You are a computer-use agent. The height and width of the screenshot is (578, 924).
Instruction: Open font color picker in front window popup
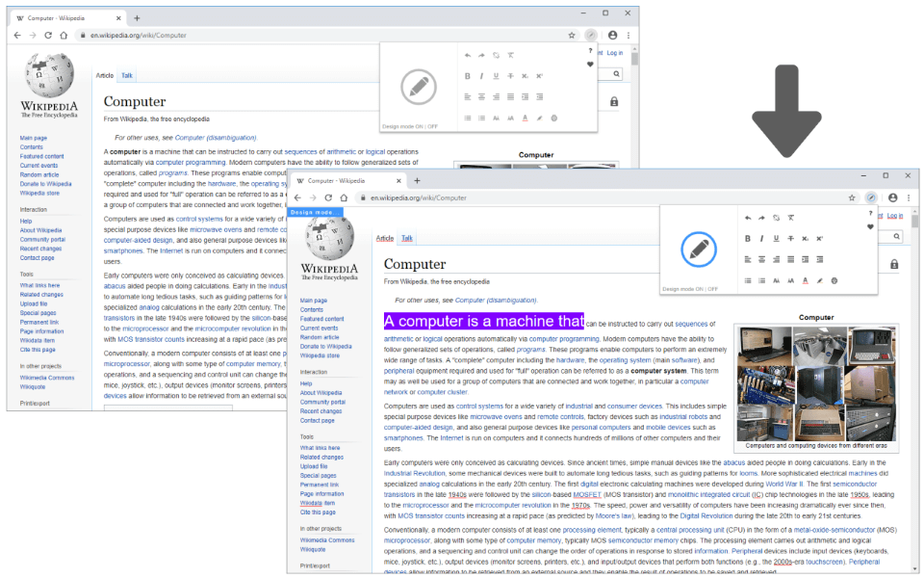click(805, 280)
